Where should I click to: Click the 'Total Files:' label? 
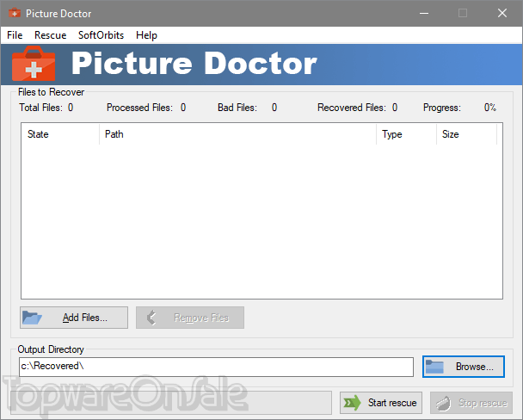[40, 108]
